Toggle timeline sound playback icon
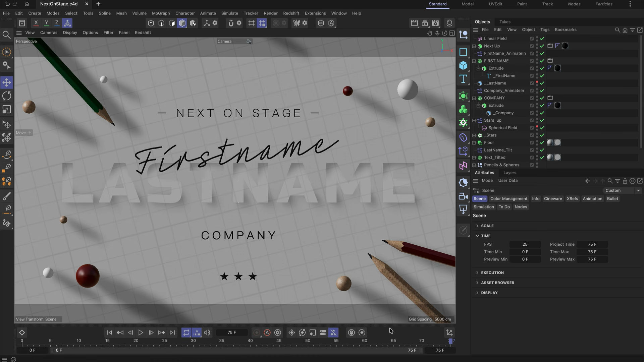The height and width of the screenshot is (362, 644). [x=207, y=333]
